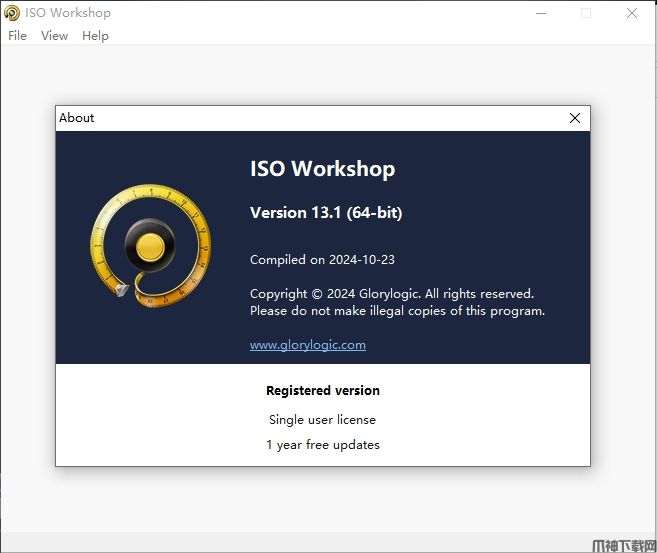657x553 pixels.
Task: Open the View menu
Action: pos(54,36)
